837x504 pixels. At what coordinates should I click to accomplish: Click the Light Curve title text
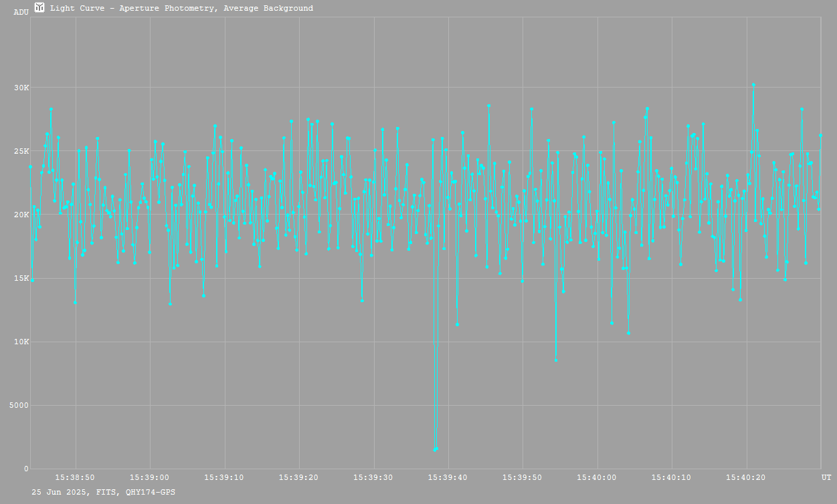[x=181, y=9]
